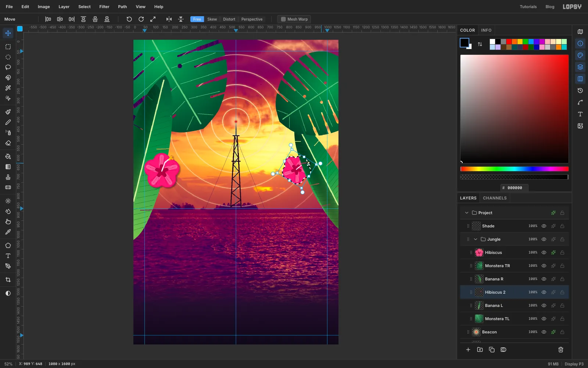Screen dimensions: 588x368
Task: Delete the layer with the trash icon
Action: (x=561, y=350)
